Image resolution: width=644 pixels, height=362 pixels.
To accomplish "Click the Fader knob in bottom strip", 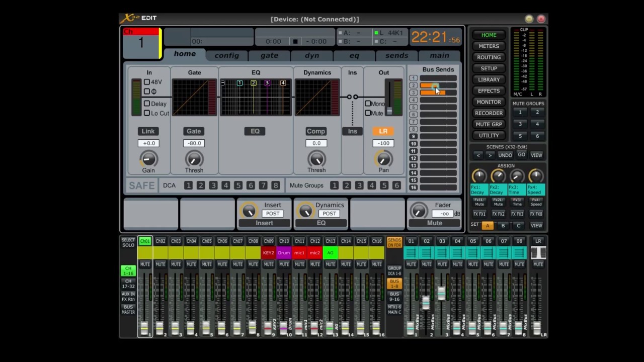I will [419, 211].
